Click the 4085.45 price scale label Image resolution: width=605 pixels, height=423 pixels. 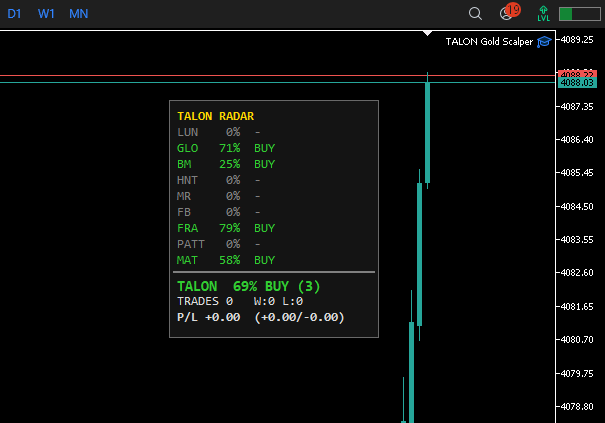pyautogui.click(x=577, y=173)
